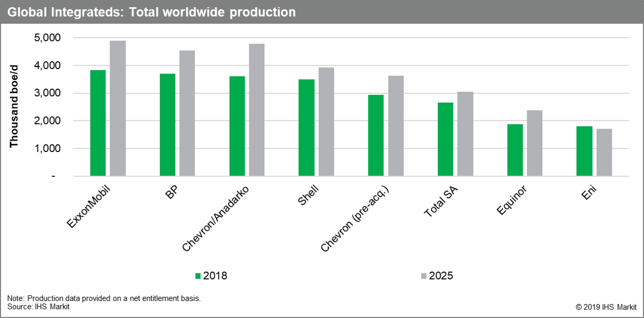Click the green 2018 legend swatch
This screenshot has width=644, height=318.
[x=198, y=275]
